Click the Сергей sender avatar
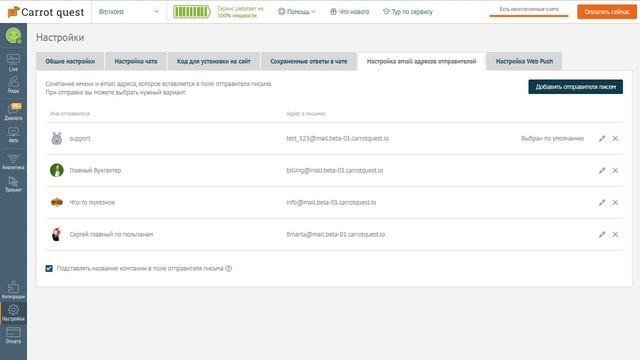 point(57,234)
